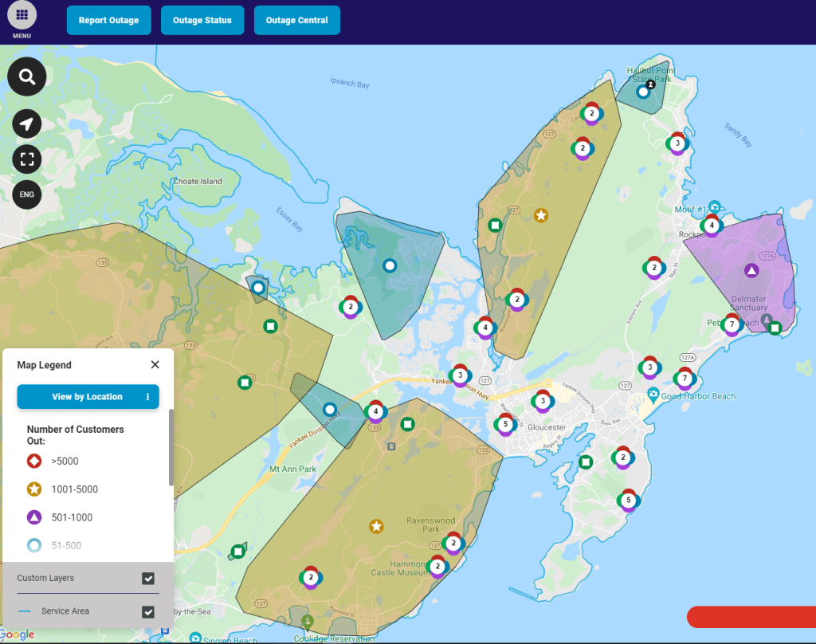Click the map search magnifier icon
Viewport: 816px width, 644px height.
click(27, 77)
